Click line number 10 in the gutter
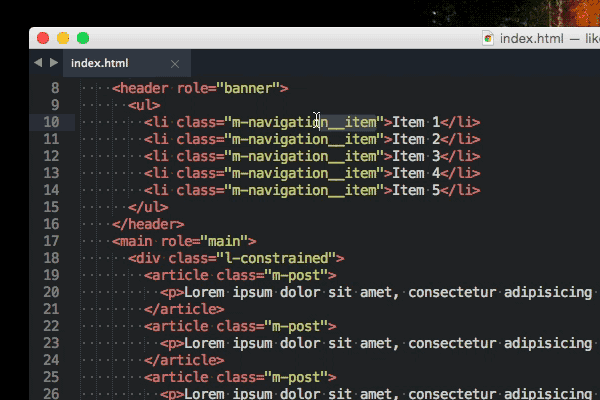The image size is (600, 400). point(51,122)
